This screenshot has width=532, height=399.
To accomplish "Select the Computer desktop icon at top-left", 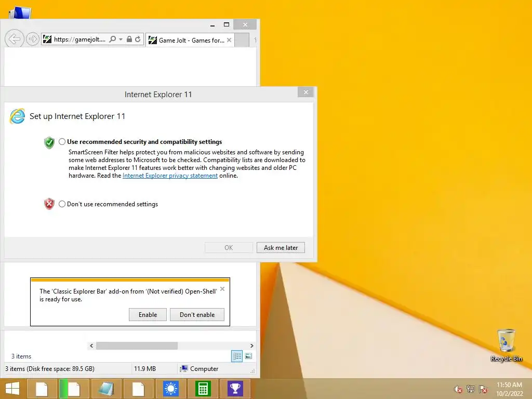I will 20,13.
